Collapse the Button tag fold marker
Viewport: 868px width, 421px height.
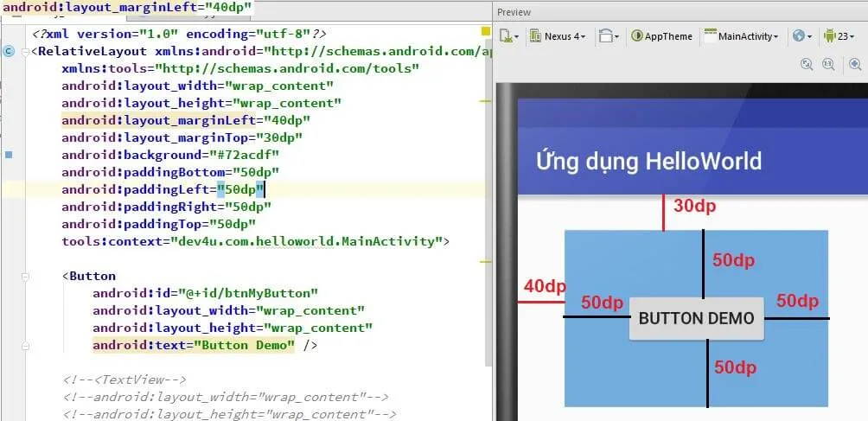pyautogui.click(x=25, y=276)
